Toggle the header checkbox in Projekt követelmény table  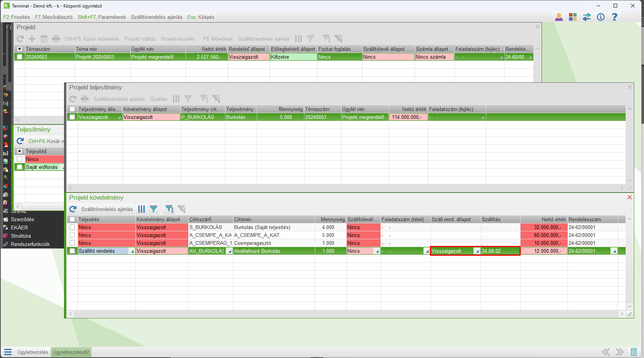coord(72,219)
